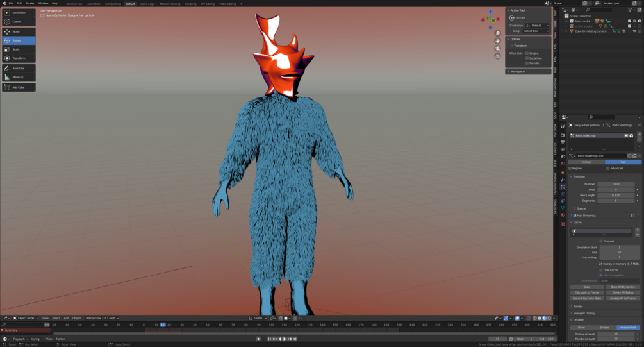Image resolution: width=644 pixels, height=347 pixels.
Task: Click the Blender logo menu icon
Action: [4, 3]
